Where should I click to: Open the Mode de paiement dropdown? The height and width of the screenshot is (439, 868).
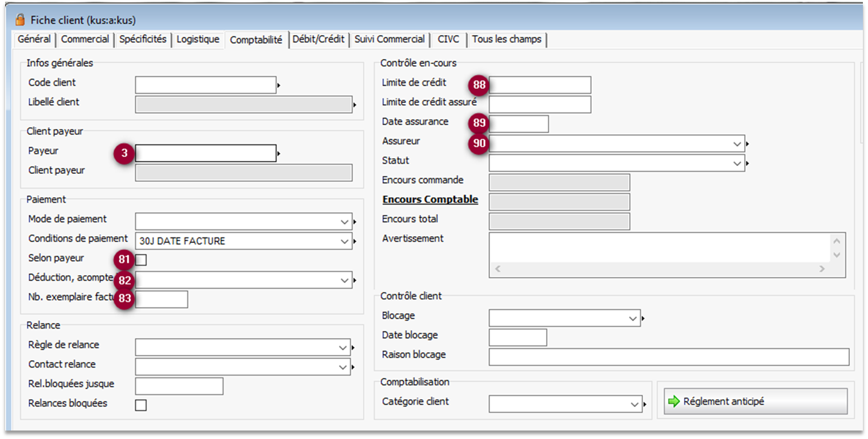tap(345, 221)
